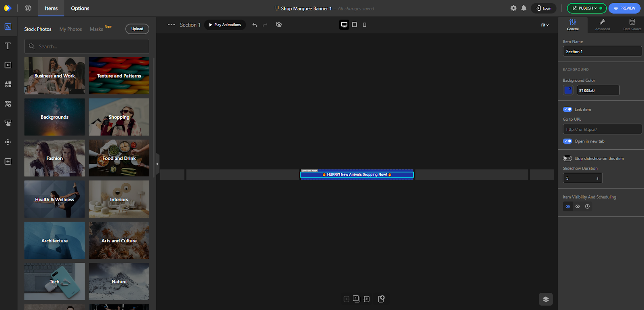
Task: Click the Login button
Action: [544, 8]
